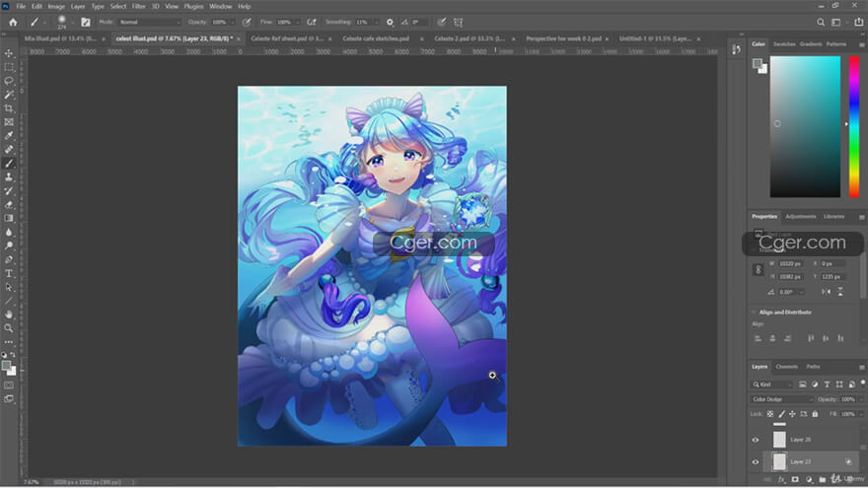Toggle lock image pixels

(781, 414)
